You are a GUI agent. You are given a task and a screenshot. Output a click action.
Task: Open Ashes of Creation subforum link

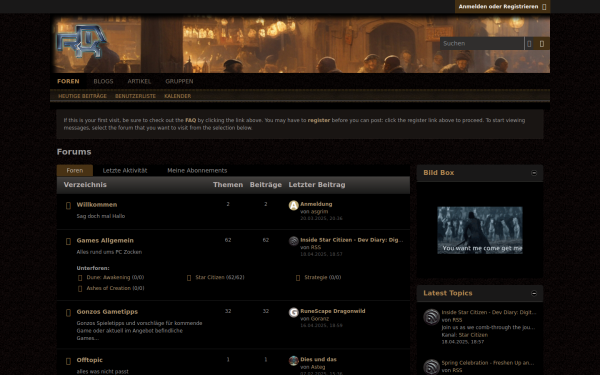[x=109, y=288]
